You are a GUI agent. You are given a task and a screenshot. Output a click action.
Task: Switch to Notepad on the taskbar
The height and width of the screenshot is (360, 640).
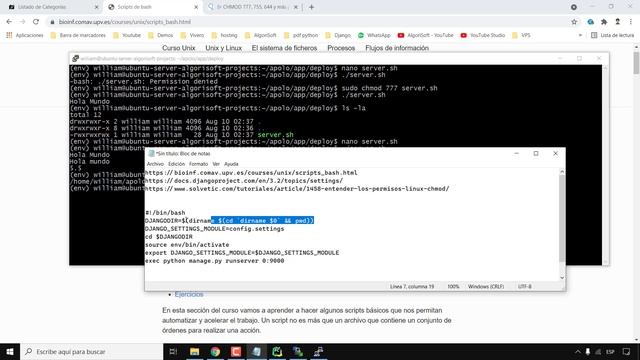256,351
